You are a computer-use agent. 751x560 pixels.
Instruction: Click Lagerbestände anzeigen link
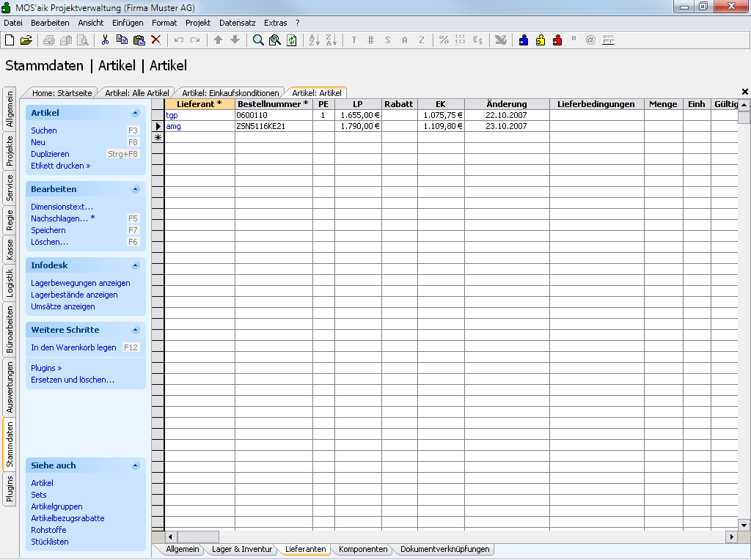click(74, 295)
